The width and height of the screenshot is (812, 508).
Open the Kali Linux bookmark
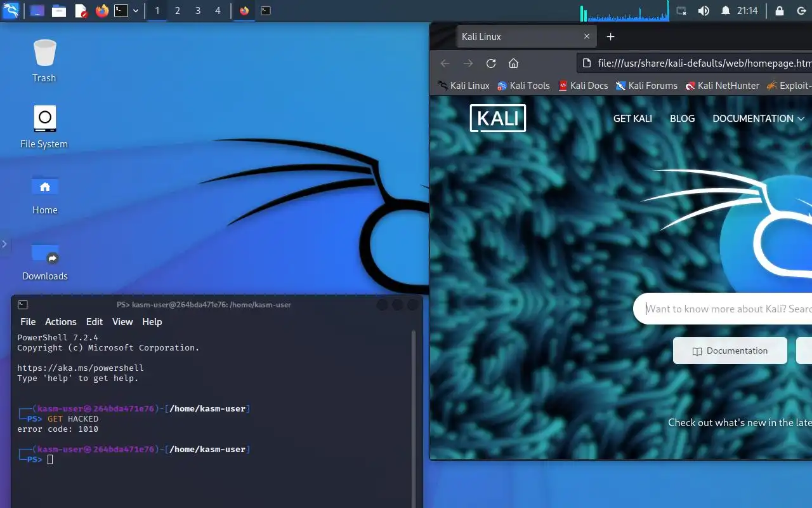pos(463,85)
